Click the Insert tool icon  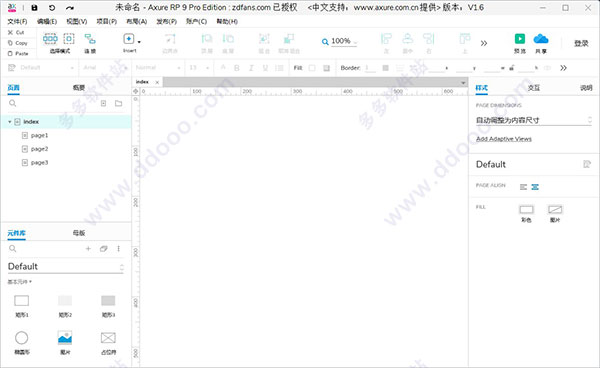(129, 39)
